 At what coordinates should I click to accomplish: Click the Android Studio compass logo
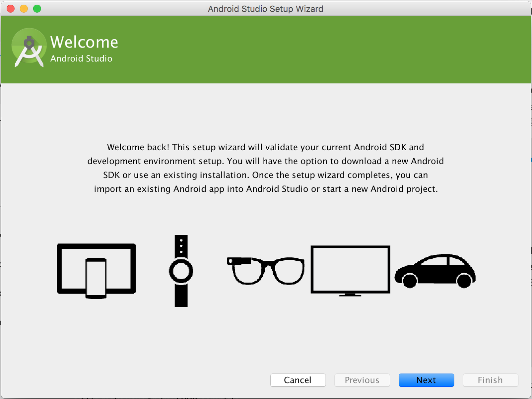pos(29,47)
